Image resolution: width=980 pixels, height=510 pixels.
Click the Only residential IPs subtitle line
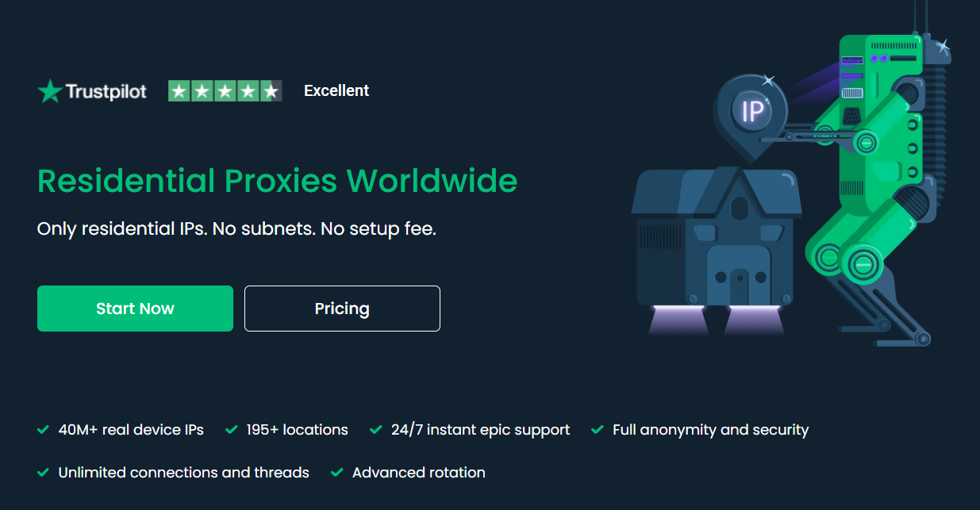click(237, 229)
